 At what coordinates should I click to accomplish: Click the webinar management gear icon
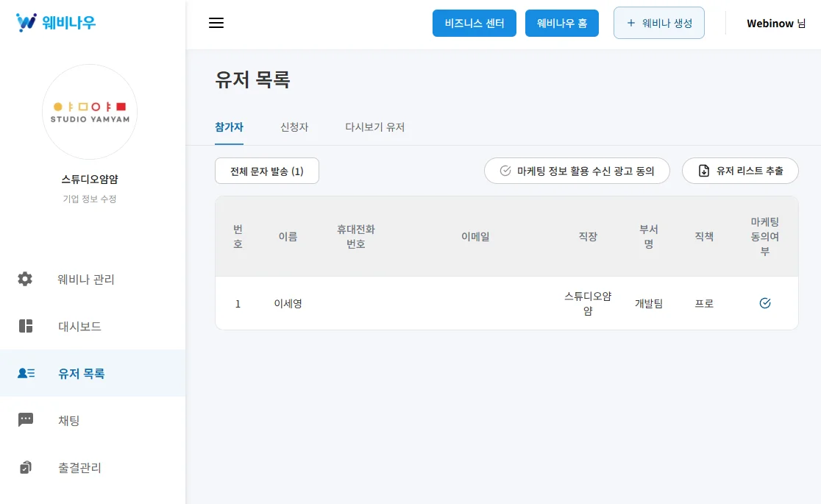point(25,280)
